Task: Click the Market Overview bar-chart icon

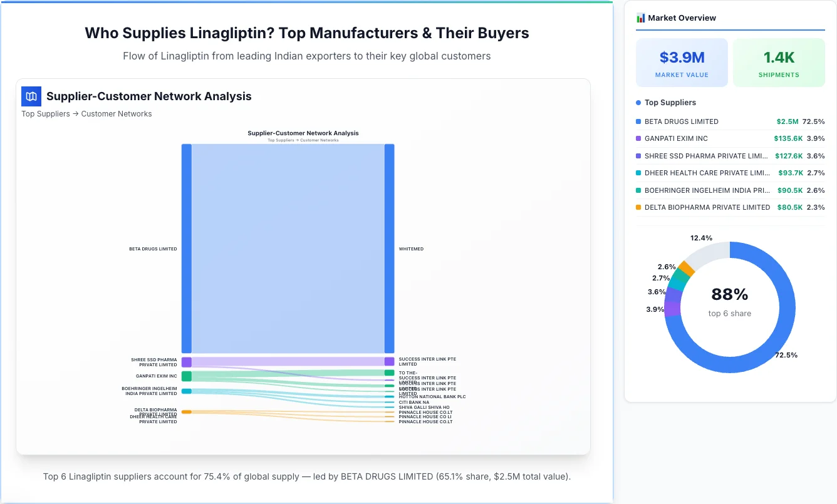Action: point(640,18)
